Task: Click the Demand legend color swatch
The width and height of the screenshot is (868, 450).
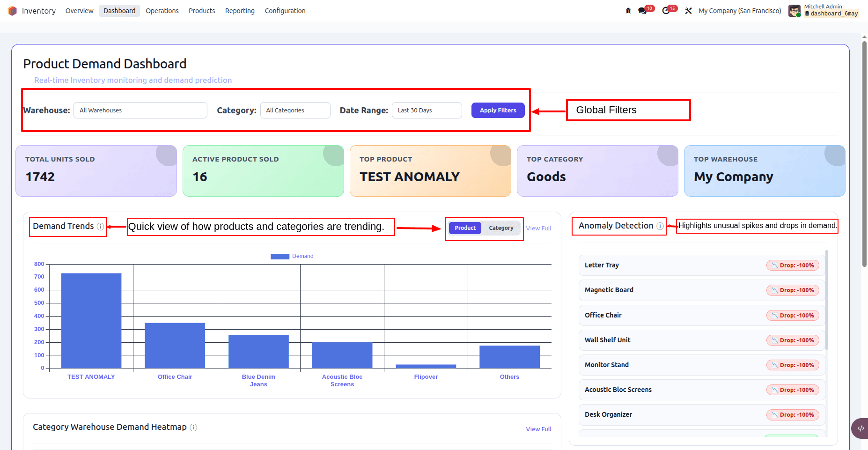Action: [280, 257]
